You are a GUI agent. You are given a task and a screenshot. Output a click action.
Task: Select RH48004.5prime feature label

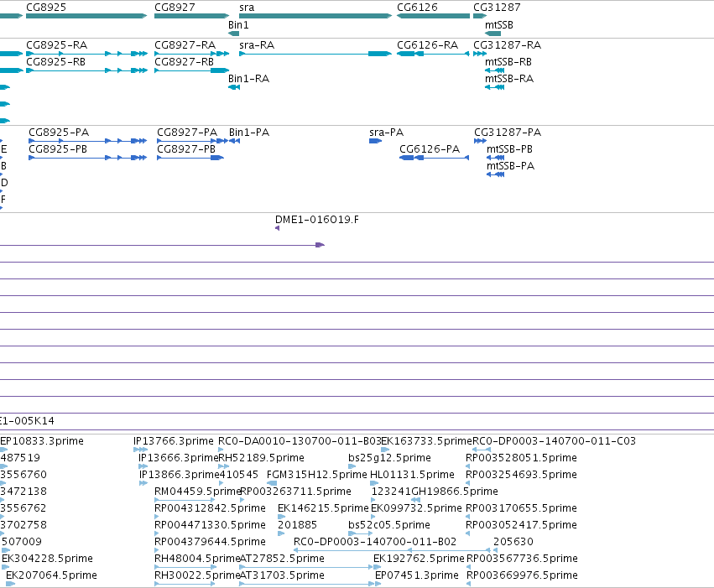[x=197, y=559]
